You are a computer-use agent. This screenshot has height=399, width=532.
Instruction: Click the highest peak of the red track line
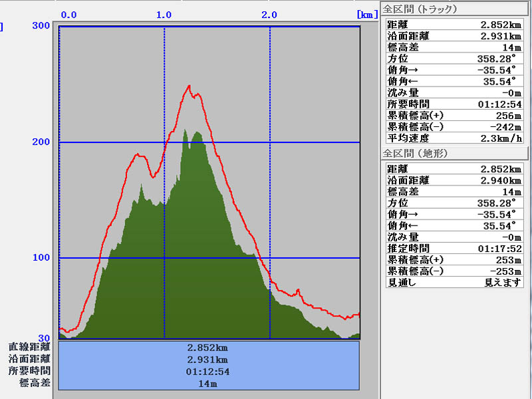pyautogui.click(x=190, y=86)
